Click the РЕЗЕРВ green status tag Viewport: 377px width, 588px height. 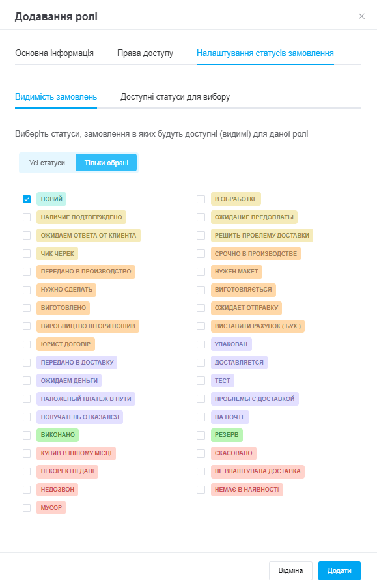[x=227, y=435]
